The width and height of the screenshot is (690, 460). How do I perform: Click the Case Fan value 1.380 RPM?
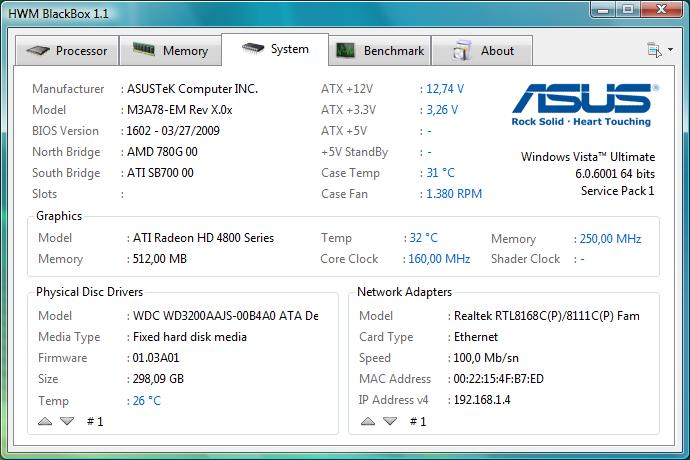pyautogui.click(x=454, y=194)
